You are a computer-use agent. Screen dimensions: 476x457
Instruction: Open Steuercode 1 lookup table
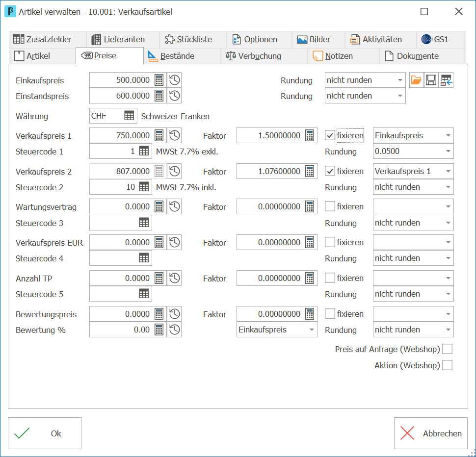pyautogui.click(x=144, y=151)
